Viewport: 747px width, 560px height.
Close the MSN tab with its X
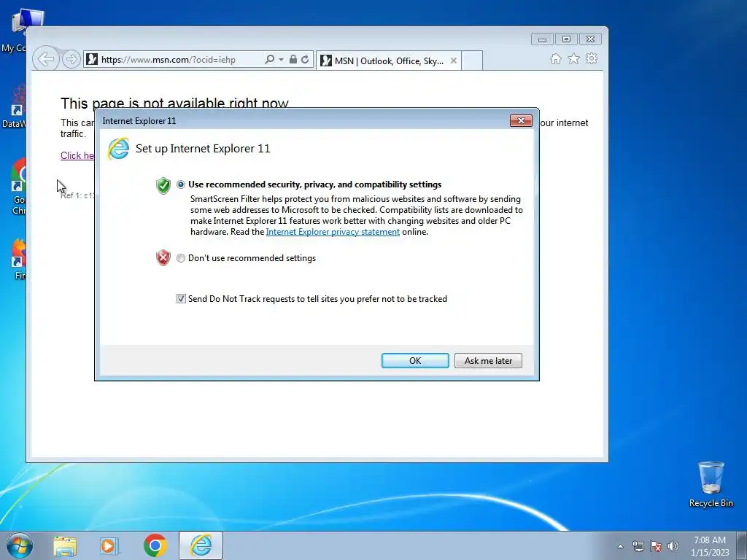pos(454,61)
